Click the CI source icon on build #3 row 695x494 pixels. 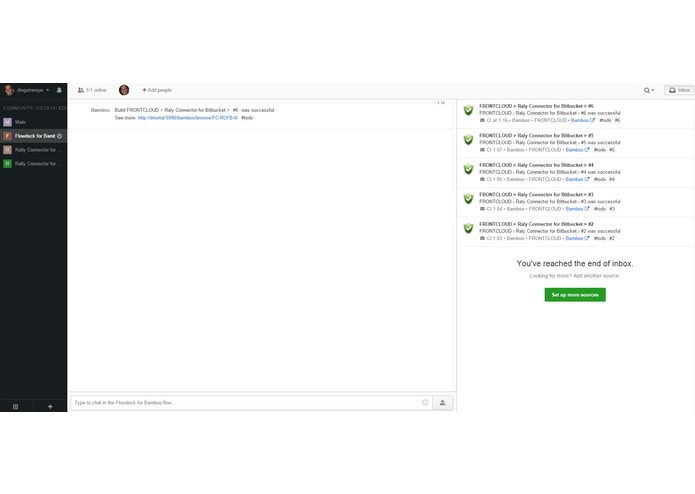tap(482, 209)
